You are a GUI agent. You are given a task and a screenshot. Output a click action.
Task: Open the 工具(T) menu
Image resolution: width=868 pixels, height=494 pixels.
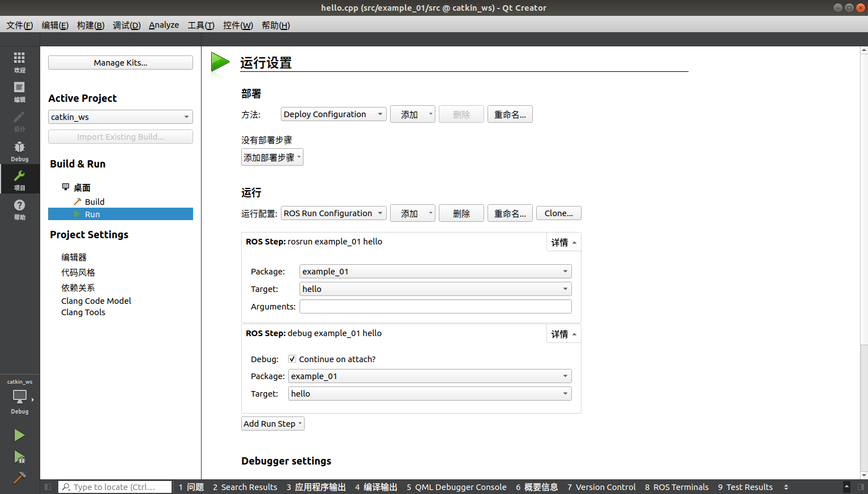point(201,25)
